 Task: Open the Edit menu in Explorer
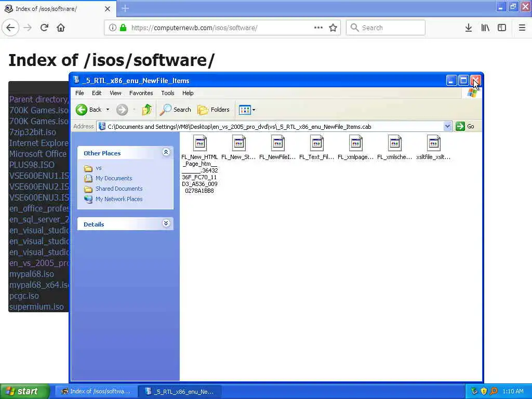[x=97, y=93]
